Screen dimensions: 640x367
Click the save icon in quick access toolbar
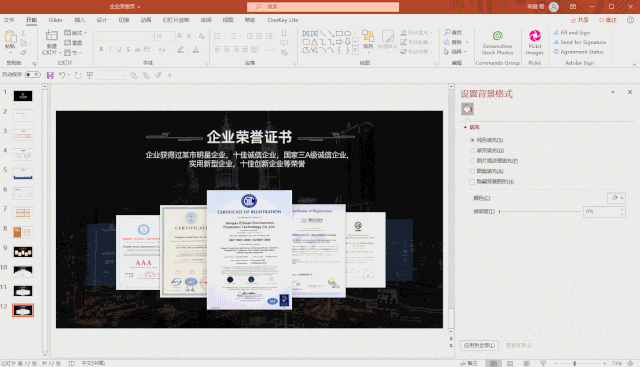click(x=50, y=75)
